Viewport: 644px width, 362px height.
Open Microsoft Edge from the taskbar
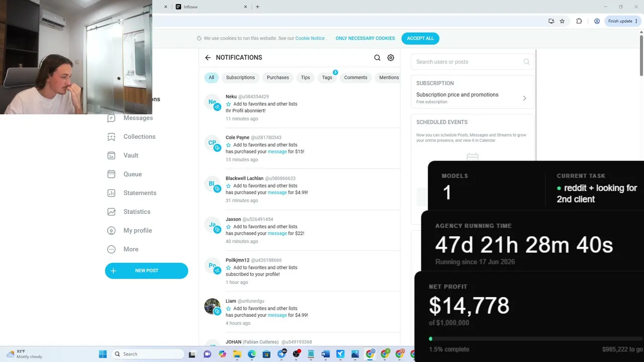click(252, 354)
